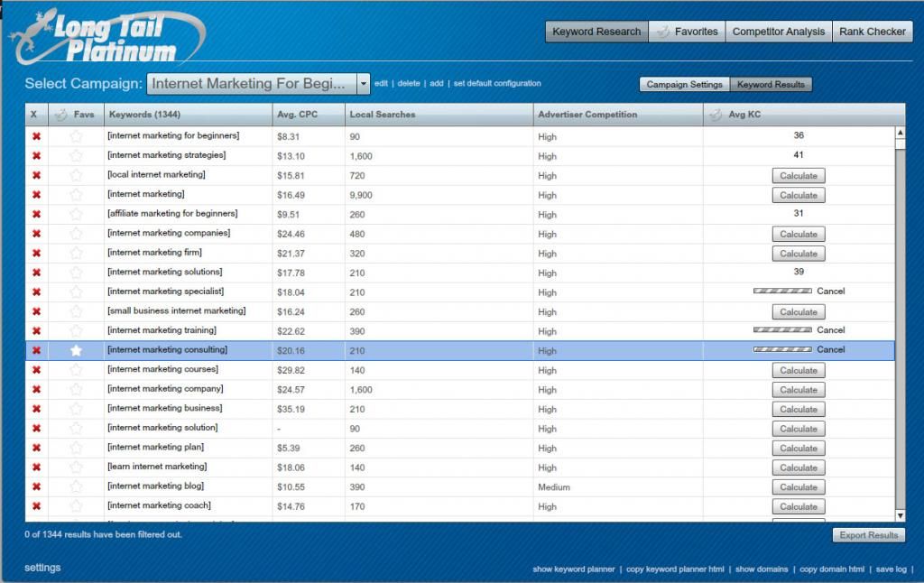Screen dimensions: 924x583
Task: Sort by Advertiser Competition column
Action: 618,115
